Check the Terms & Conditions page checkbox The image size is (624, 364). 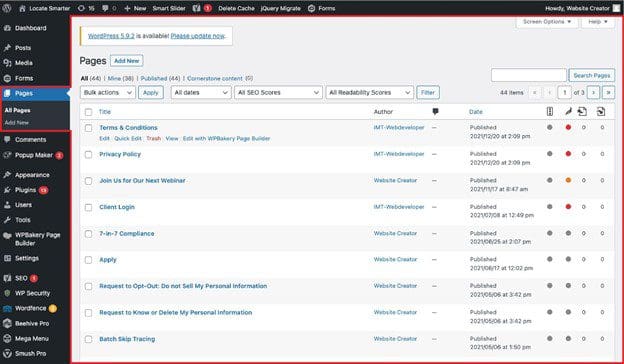click(88, 128)
